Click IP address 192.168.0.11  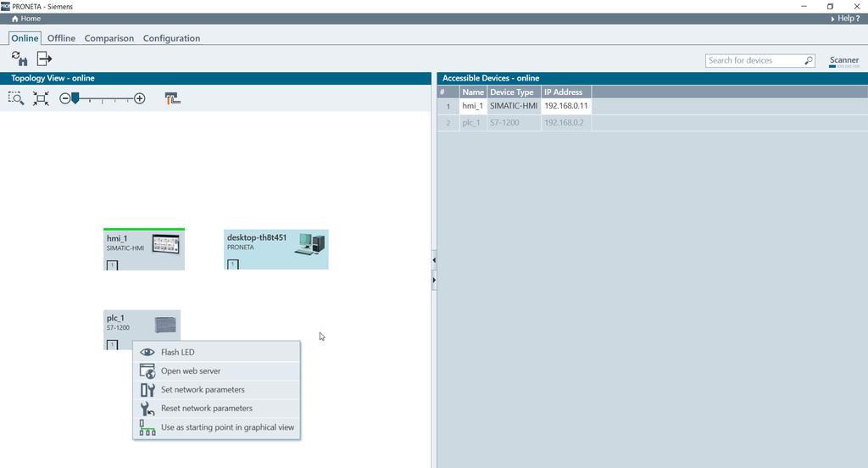click(x=565, y=106)
